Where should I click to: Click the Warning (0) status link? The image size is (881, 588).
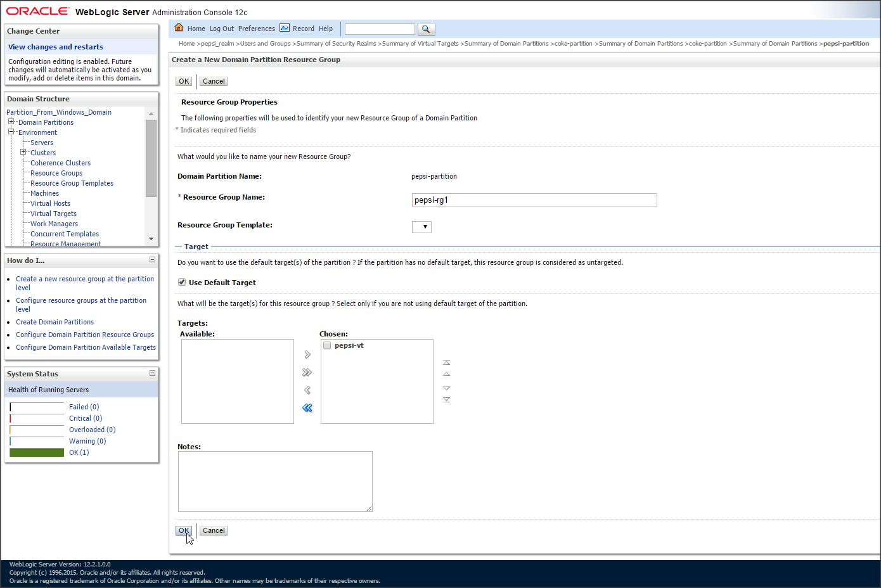click(x=87, y=441)
